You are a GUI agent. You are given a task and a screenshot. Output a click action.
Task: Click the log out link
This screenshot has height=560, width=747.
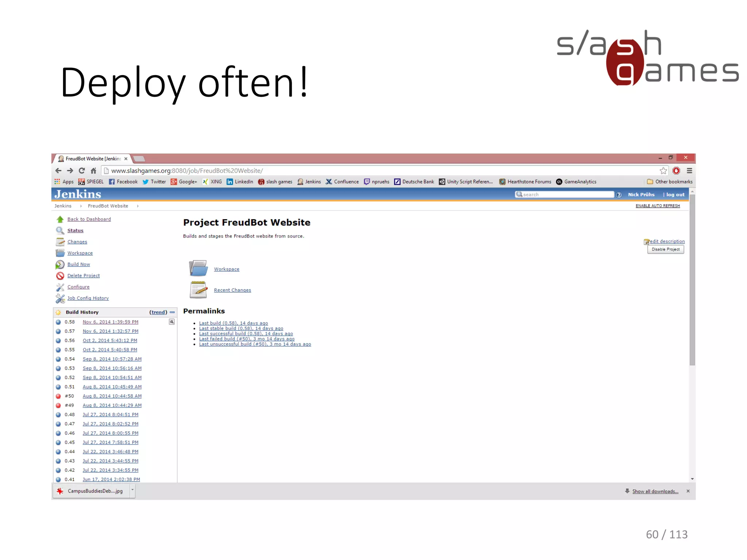(675, 195)
